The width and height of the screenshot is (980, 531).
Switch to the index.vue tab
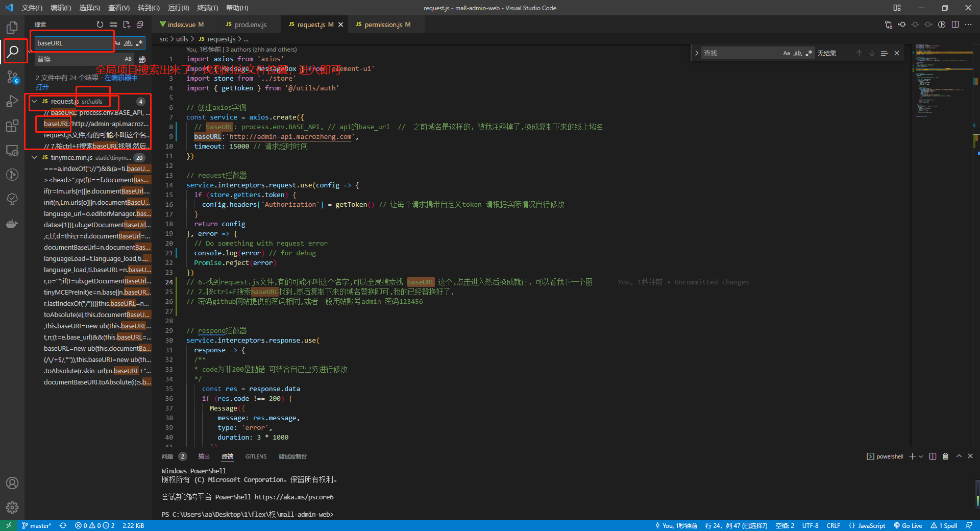[x=182, y=25]
